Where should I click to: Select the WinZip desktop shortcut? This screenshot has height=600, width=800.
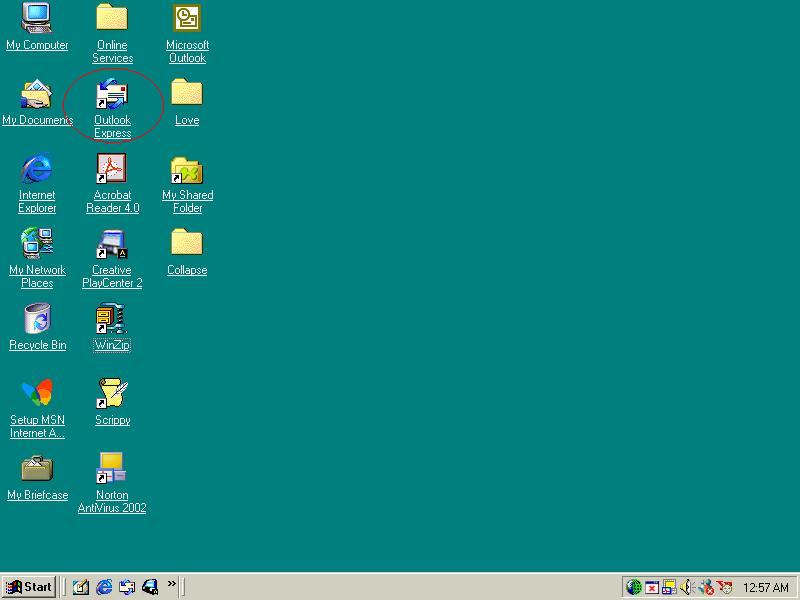[x=112, y=320]
